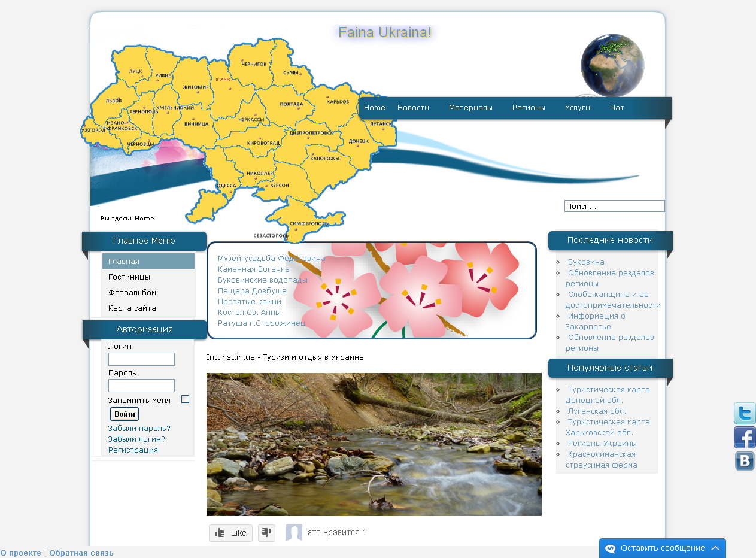This screenshot has height=558, width=756.
Task: Open the 'Музей-усадьба Федьковича' link
Action: click(x=271, y=259)
